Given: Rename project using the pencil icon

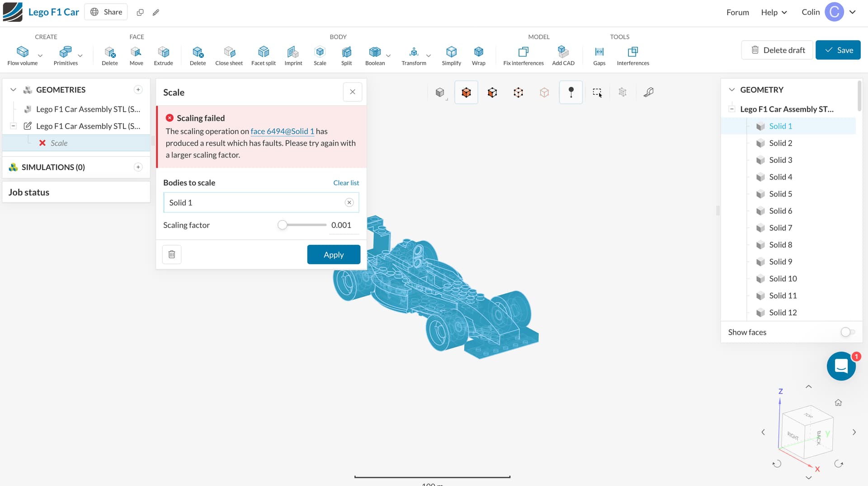Looking at the screenshot, I should [156, 12].
